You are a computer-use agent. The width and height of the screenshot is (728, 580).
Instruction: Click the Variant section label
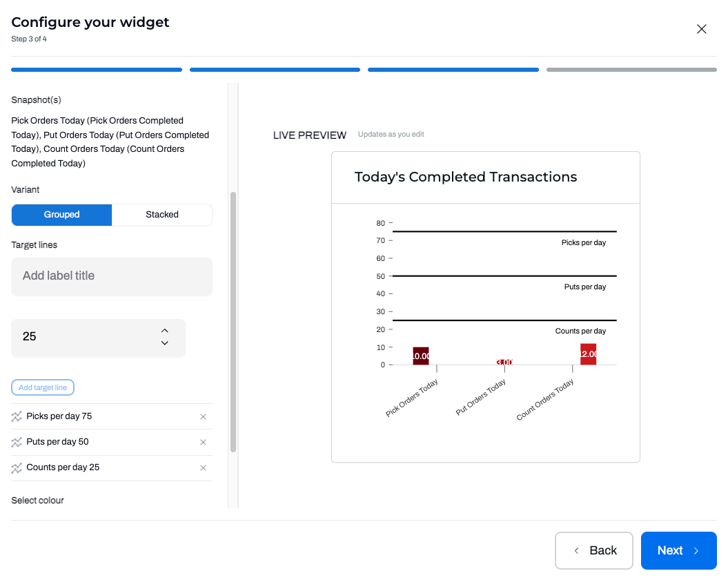click(x=26, y=190)
